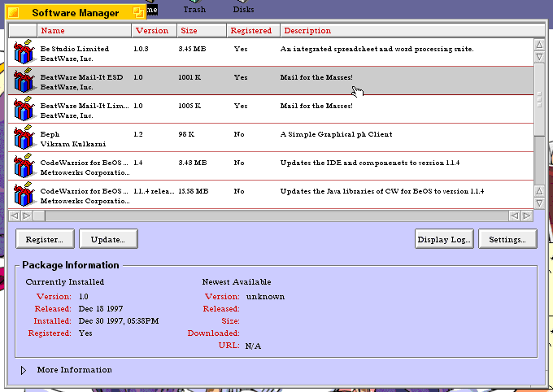The image size is (553, 392).
Task: Select the Beph package icon
Action: (24, 137)
